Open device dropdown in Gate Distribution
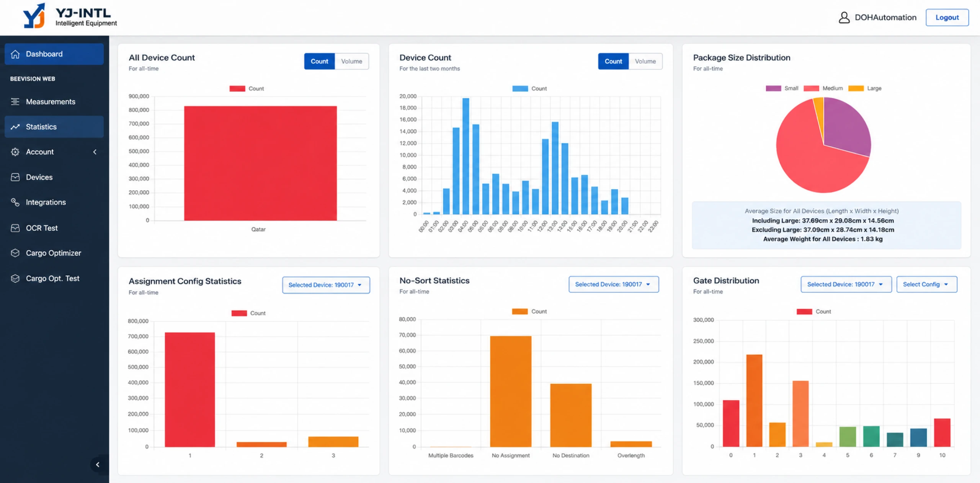Viewport: 980px width, 483px height. coord(846,284)
